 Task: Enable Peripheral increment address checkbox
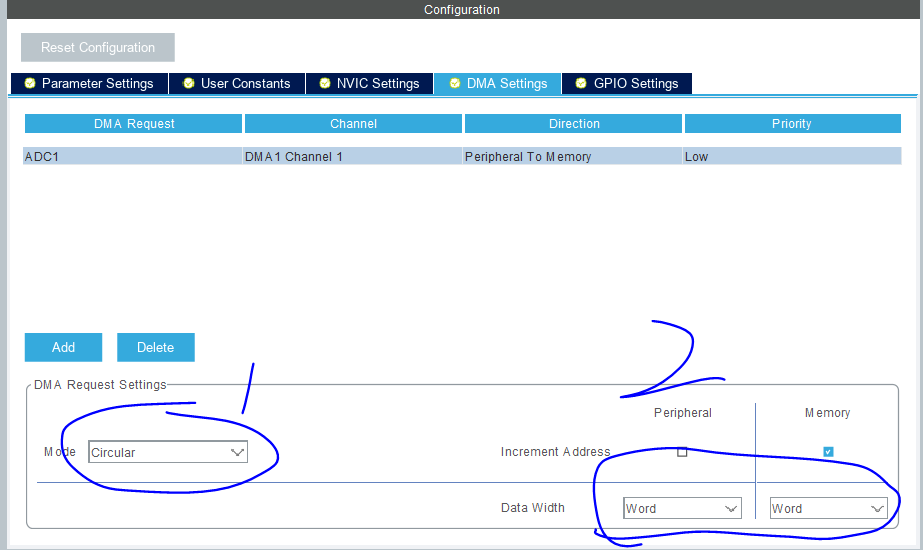click(682, 452)
